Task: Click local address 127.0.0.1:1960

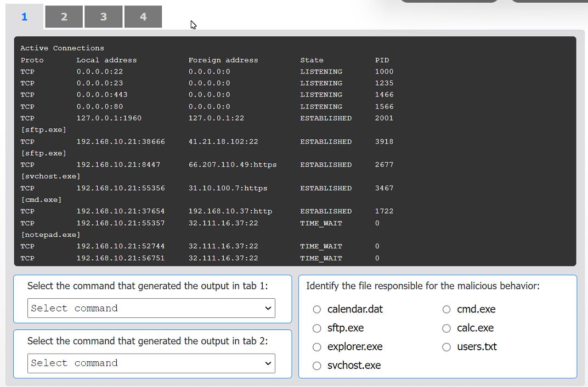Action: (x=109, y=118)
